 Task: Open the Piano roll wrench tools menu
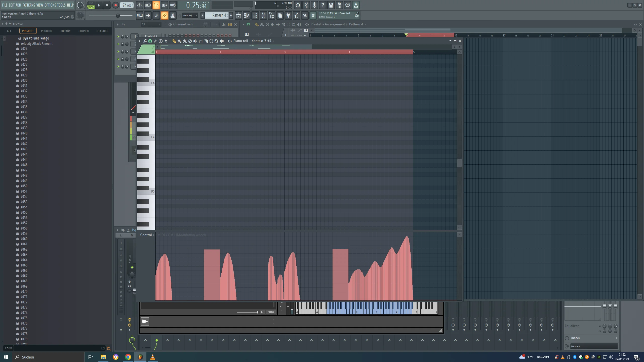145,41
